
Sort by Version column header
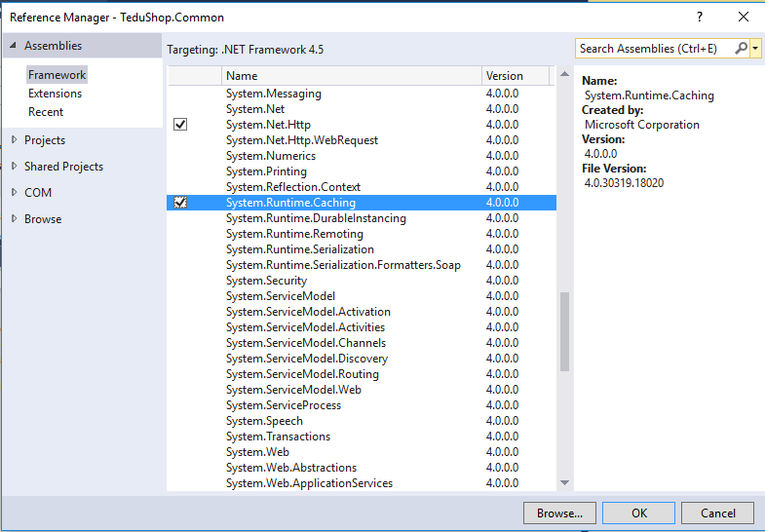click(x=515, y=76)
